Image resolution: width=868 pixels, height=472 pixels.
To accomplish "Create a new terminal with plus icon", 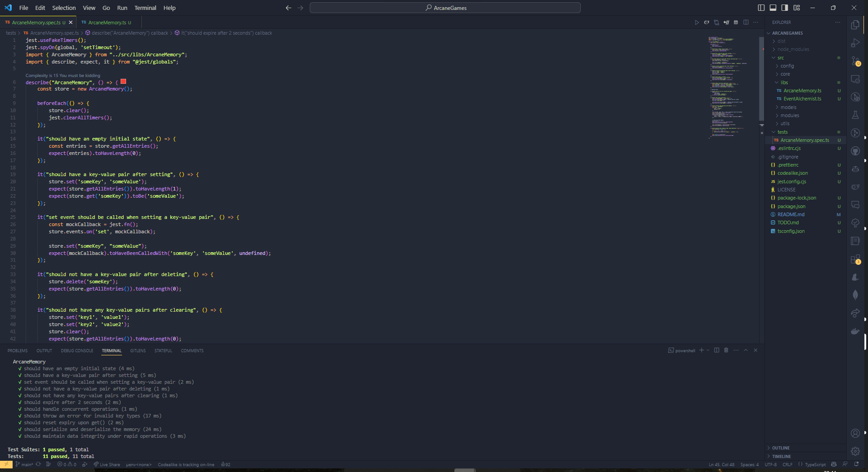I will (x=701, y=350).
